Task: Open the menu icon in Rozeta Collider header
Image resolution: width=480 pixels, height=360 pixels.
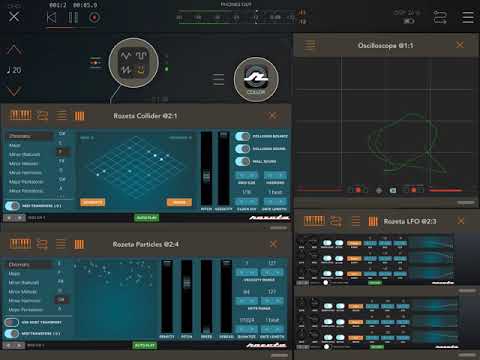Action: coord(61,116)
